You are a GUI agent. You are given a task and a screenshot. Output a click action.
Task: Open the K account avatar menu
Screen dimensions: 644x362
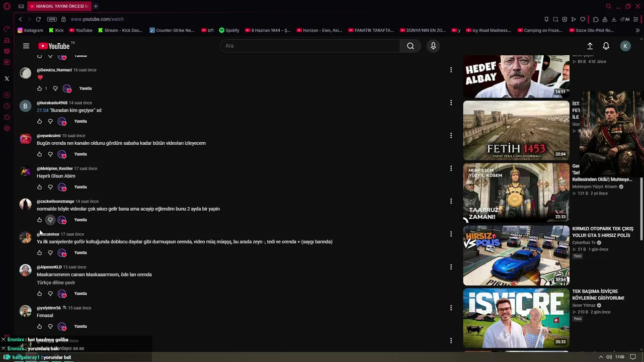coord(625,46)
